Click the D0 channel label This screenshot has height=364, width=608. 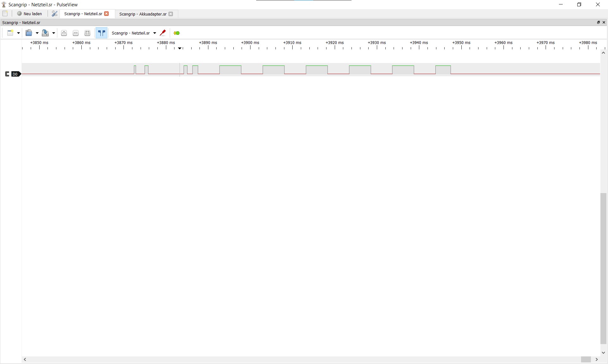pos(15,74)
